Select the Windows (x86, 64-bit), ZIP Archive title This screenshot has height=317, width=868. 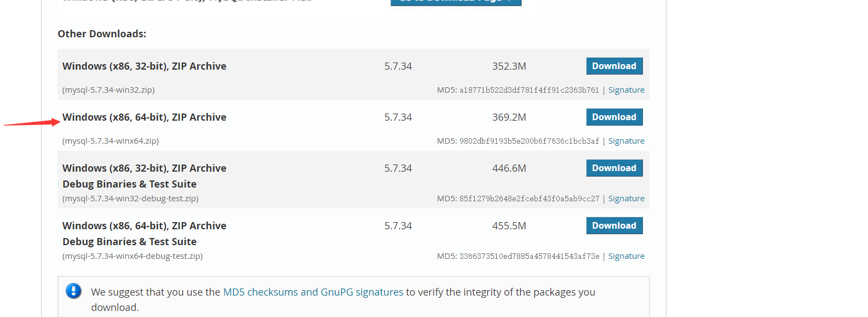pyautogui.click(x=145, y=117)
